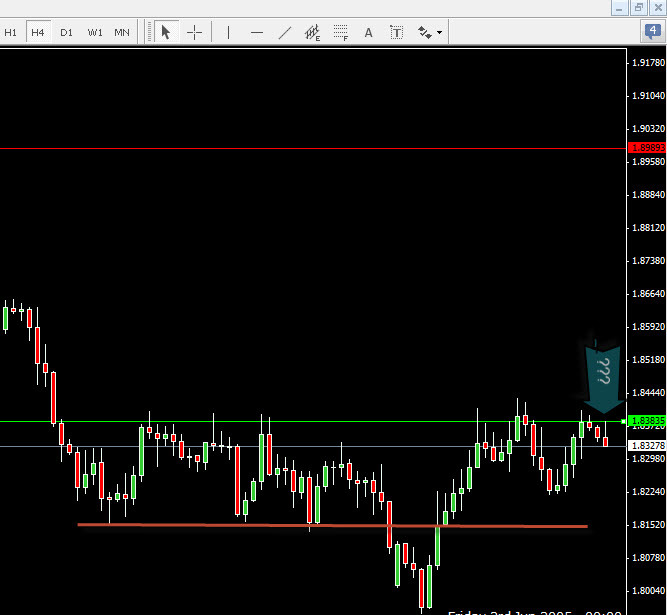Image resolution: width=667 pixels, height=615 pixels.
Task: Click the green 1.83835 price label
Action: (647, 421)
